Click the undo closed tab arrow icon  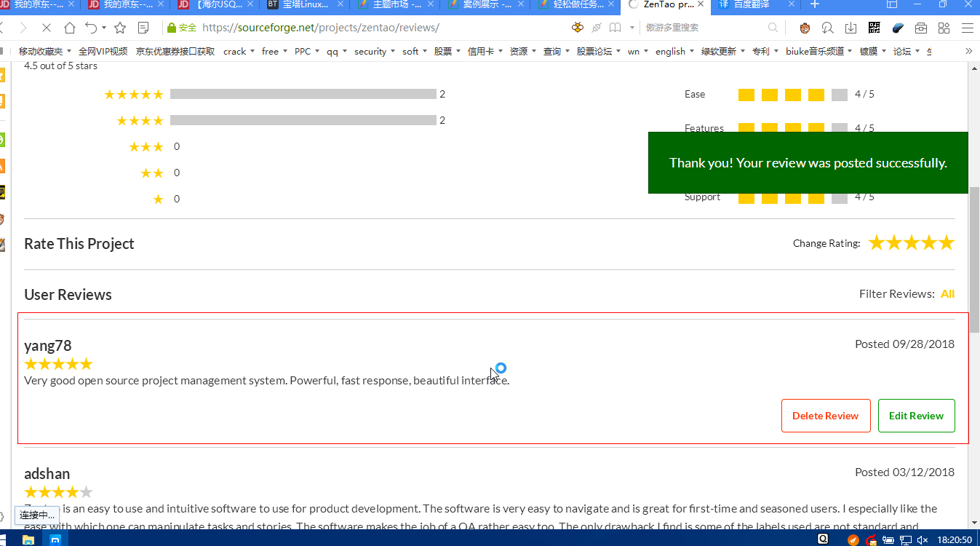[x=92, y=28]
